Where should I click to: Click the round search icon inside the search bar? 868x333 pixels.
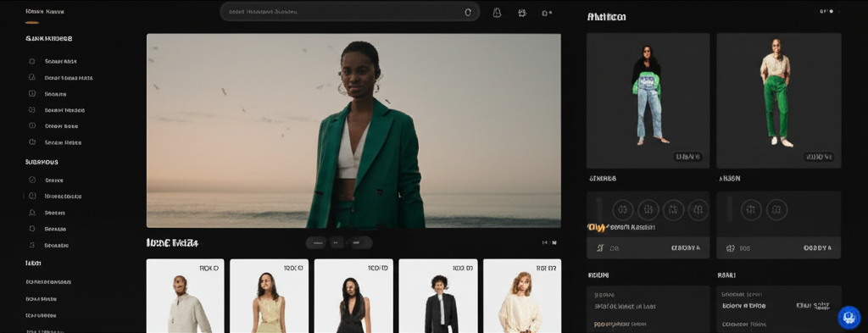(468, 12)
